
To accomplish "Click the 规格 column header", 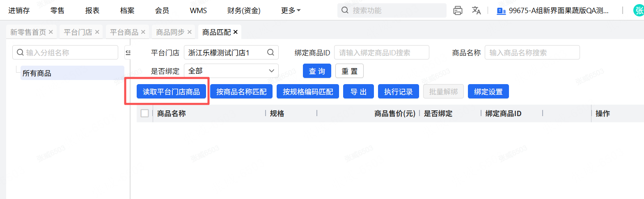I will point(277,114).
